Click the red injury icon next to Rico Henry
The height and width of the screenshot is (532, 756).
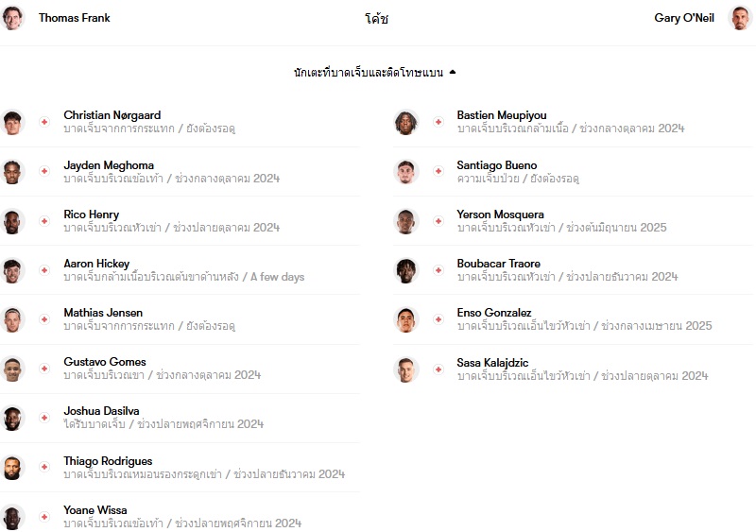tap(44, 221)
